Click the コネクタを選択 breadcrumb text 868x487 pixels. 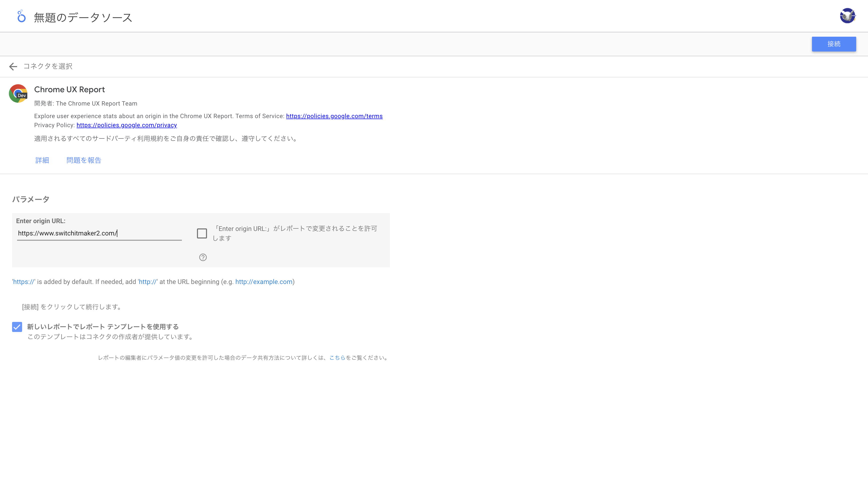point(48,66)
